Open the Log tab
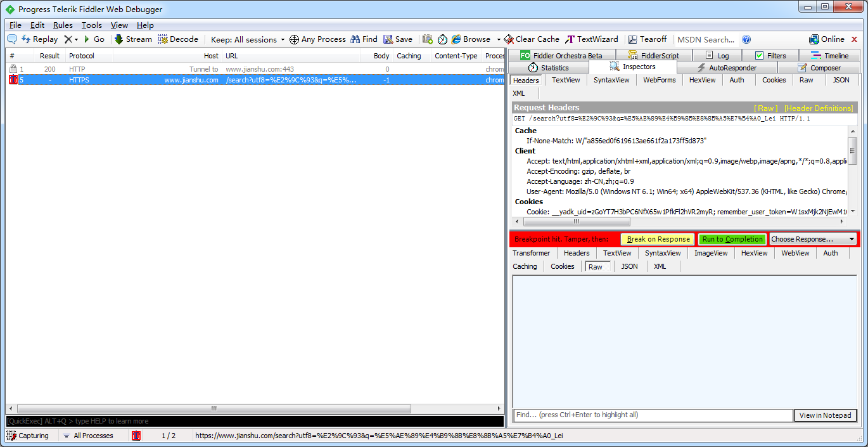 click(x=717, y=55)
